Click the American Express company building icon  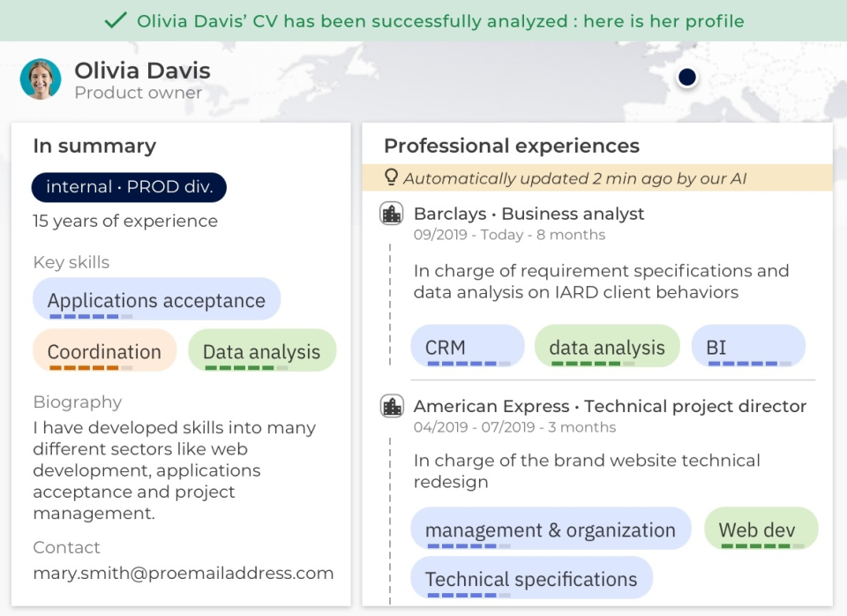(x=391, y=406)
